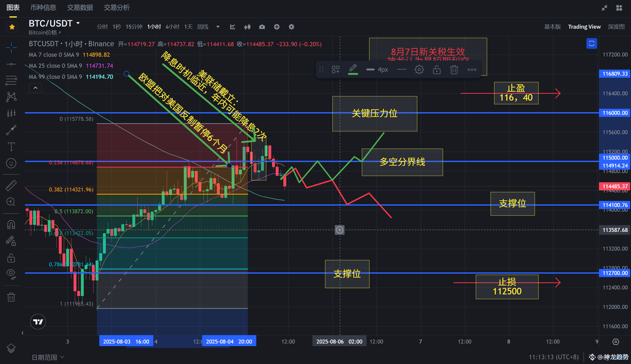Select the Text annotation tool
The image size is (631, 364).
coord(11,147)
